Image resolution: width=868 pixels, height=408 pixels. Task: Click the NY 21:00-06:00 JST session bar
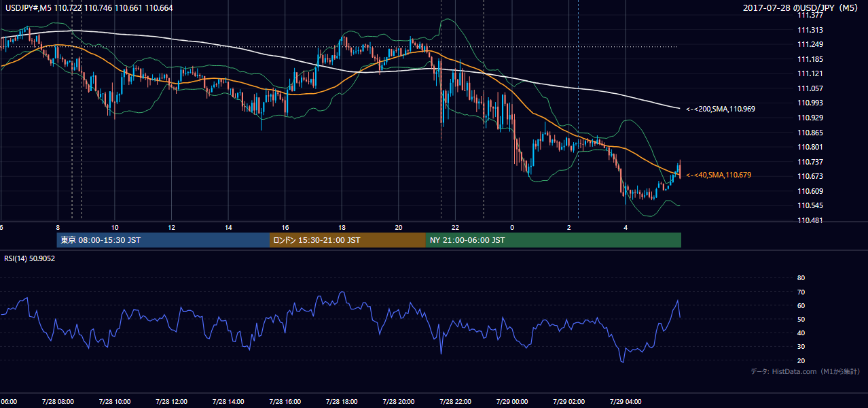click(554, 240)
